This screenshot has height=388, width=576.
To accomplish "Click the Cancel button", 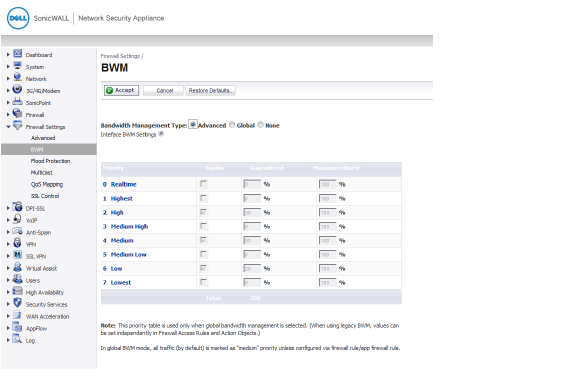I will (x=163, y=90).
